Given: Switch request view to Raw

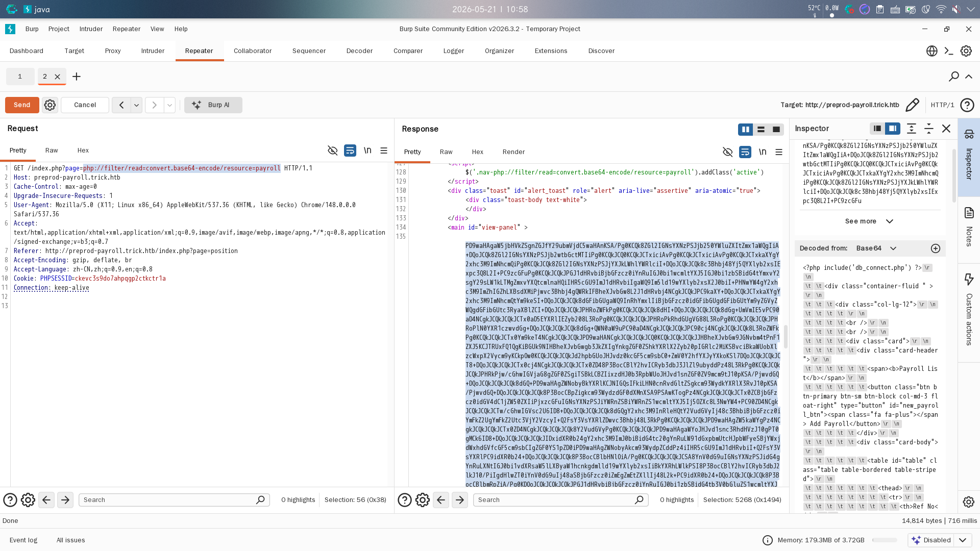Looking at the screenshot, I should coord(52,151).
